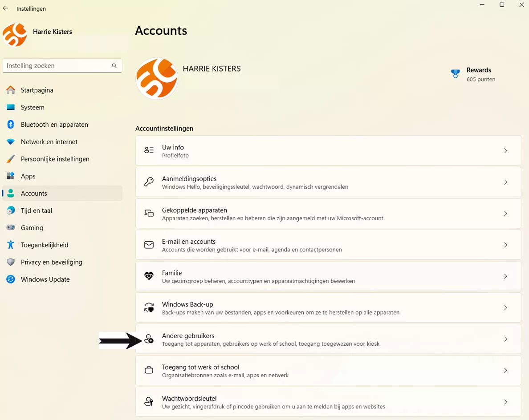This screenshot has width=529, height=420.
Task: Click the Instelling zoeken search field
Action: (x=62, y=66)
